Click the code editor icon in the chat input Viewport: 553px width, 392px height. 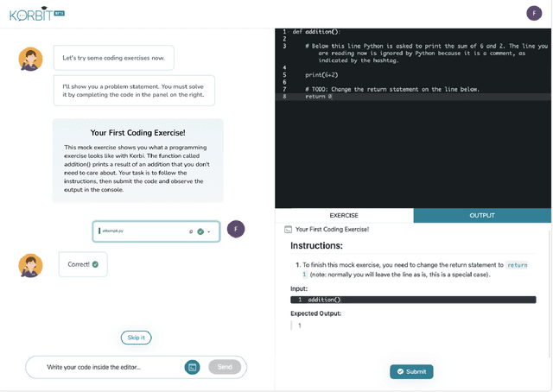point(193,367)
